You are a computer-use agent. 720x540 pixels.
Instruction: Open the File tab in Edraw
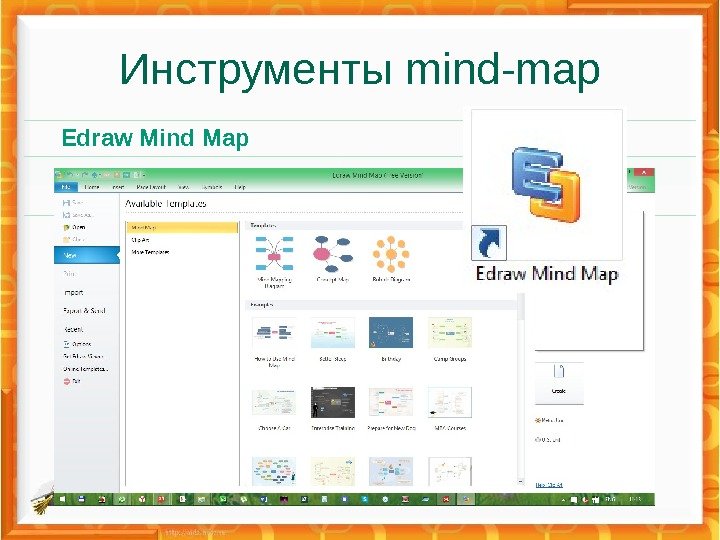pos(66,187)
